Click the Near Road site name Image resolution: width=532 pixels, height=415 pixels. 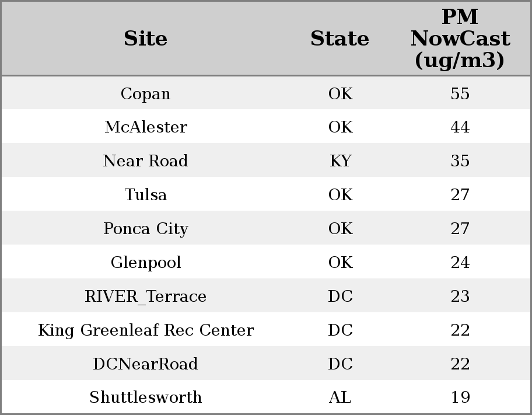click(x=145, y=161)
